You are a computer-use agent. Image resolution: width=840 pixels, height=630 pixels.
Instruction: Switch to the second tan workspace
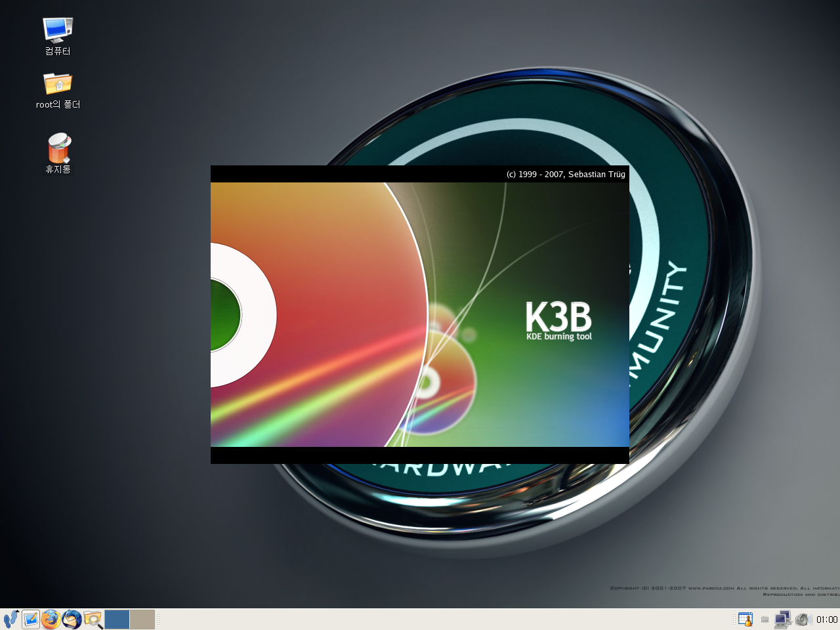[142, 619]
